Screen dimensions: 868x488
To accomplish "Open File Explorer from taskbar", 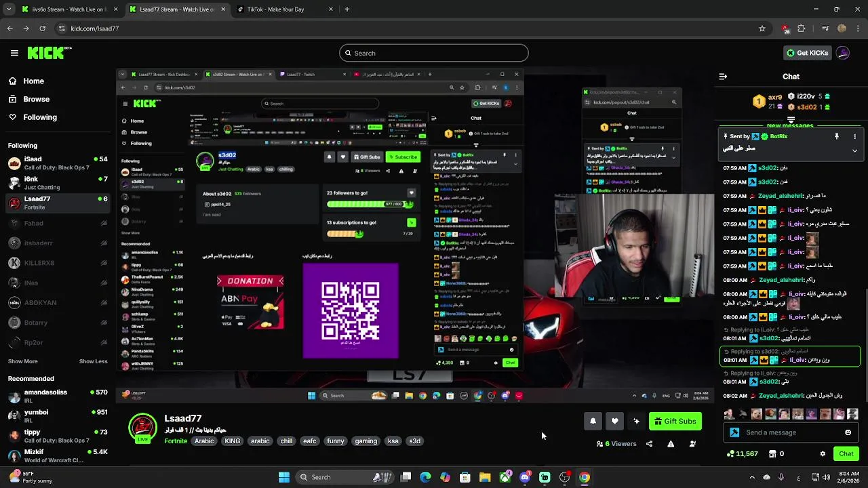I will click(x=485, y=477).
